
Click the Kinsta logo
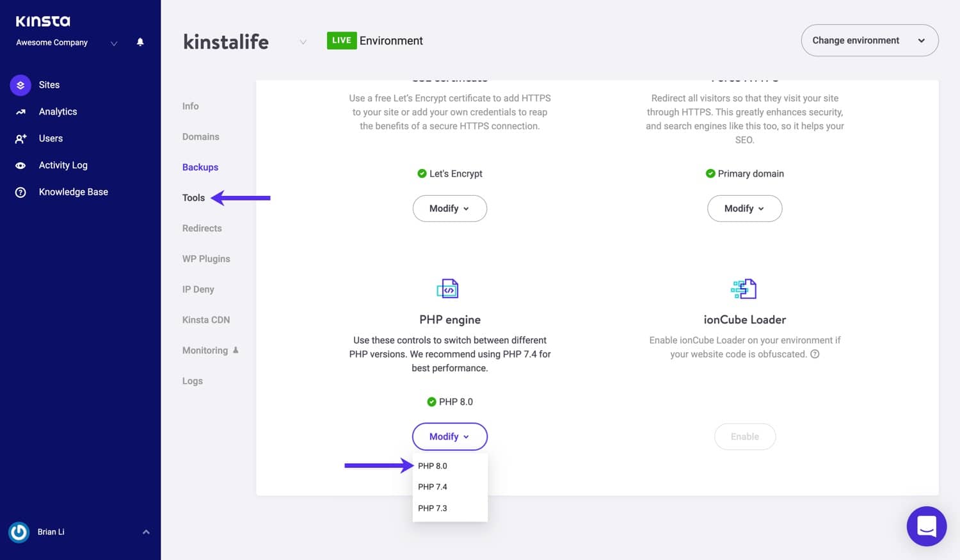pos(42,21)
